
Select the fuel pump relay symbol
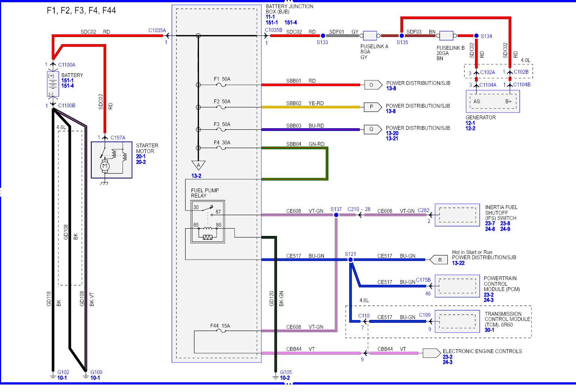[208, 222]
